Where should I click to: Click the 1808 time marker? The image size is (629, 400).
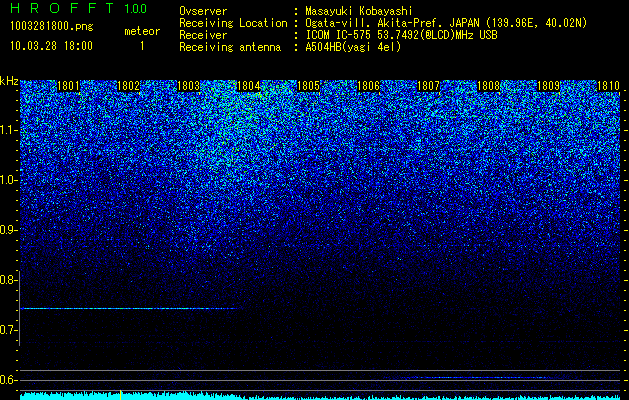coord(489,86)
